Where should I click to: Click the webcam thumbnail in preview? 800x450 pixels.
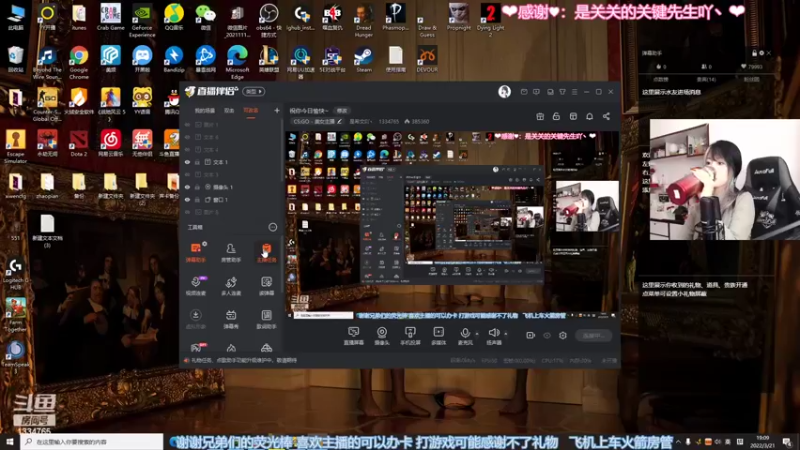(587, 206)
